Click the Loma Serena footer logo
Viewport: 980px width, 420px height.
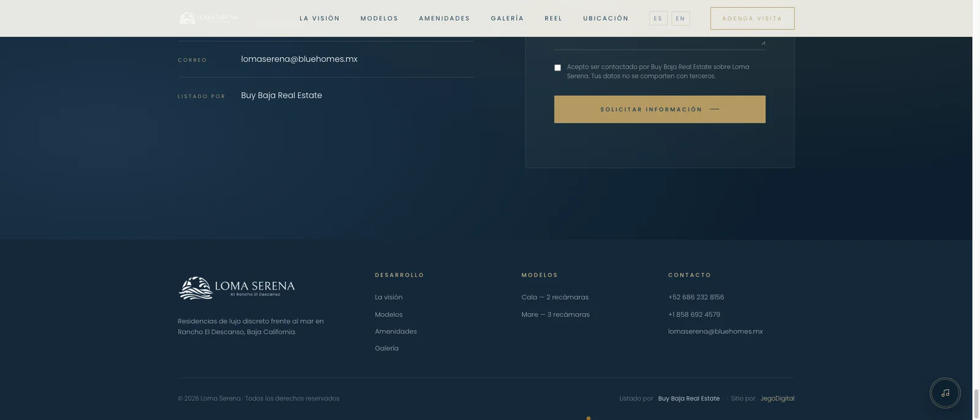click(x=236, y=288)
